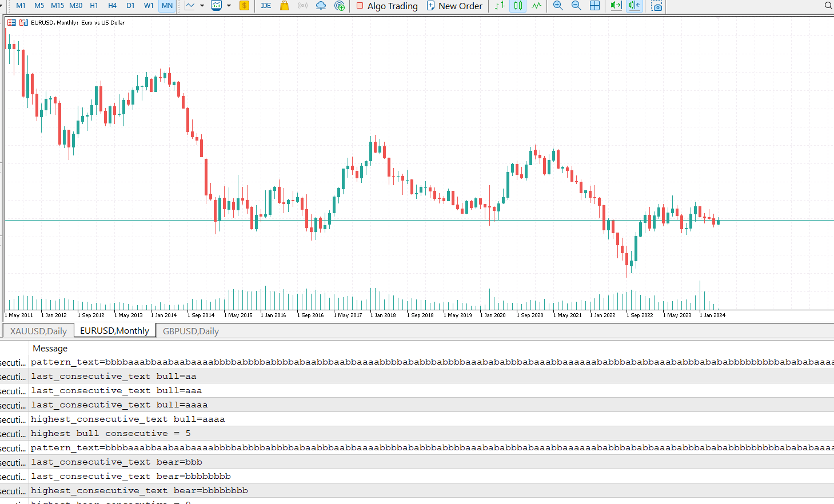Image resolution: width=834 pixels, height=504 pixels.
Task: Zoom in on the chart
Action: click(557, 6)
